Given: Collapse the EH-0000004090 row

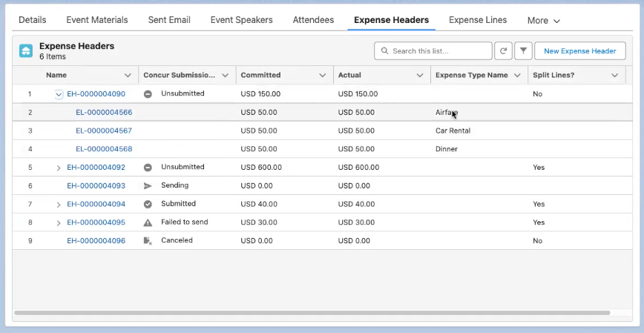Looking at the screenshot, I should pos(59,94).
